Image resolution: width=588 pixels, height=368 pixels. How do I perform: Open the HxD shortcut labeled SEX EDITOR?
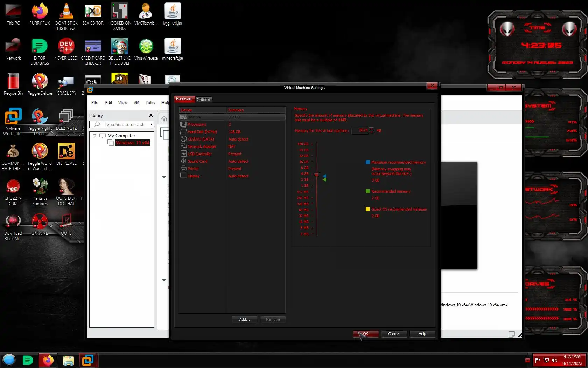93,14
